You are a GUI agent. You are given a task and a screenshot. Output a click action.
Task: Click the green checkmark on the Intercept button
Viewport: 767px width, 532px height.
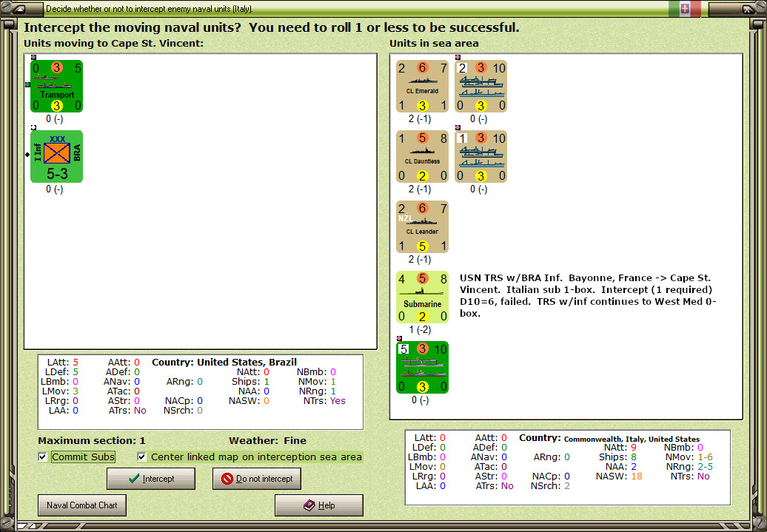pyautogui.click(x=134, y=478)
